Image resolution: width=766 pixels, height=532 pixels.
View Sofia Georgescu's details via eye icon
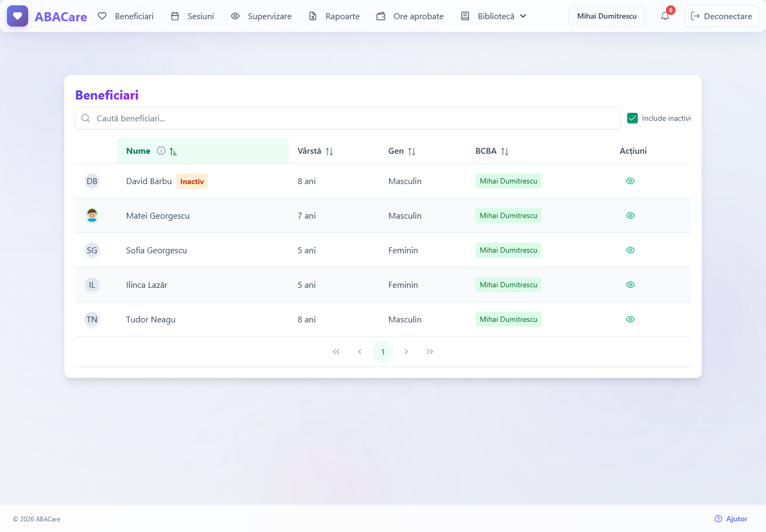click(630, 250)
